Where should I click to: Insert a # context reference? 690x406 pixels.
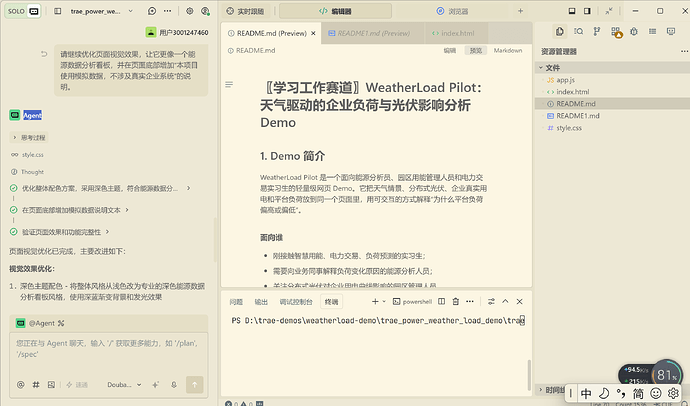(x=36, y=384)
